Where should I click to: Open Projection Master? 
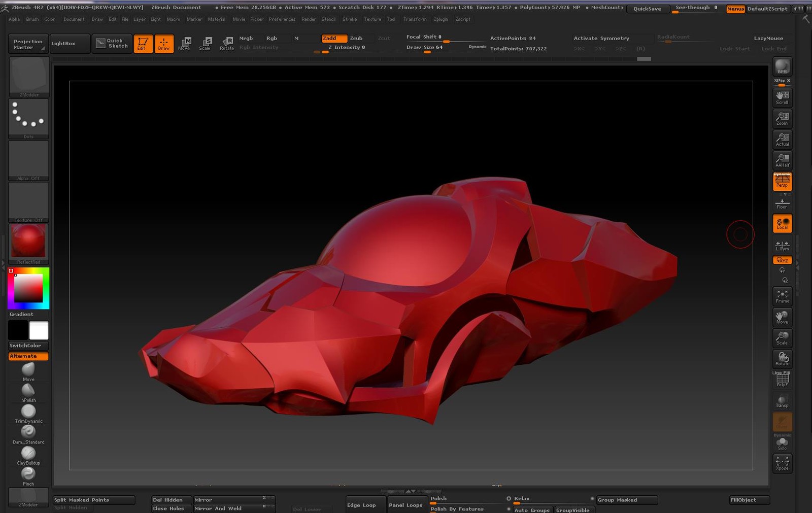click(x=28, y=44)
